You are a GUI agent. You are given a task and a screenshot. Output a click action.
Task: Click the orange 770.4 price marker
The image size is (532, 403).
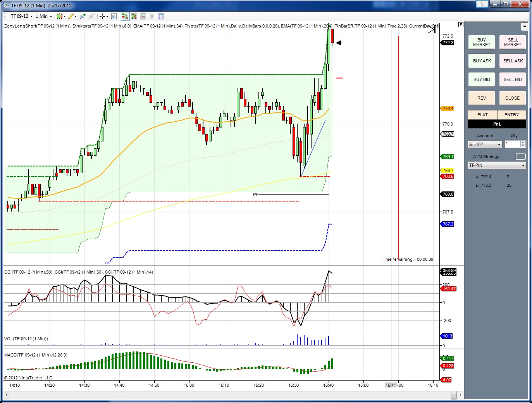coord(448,108)
